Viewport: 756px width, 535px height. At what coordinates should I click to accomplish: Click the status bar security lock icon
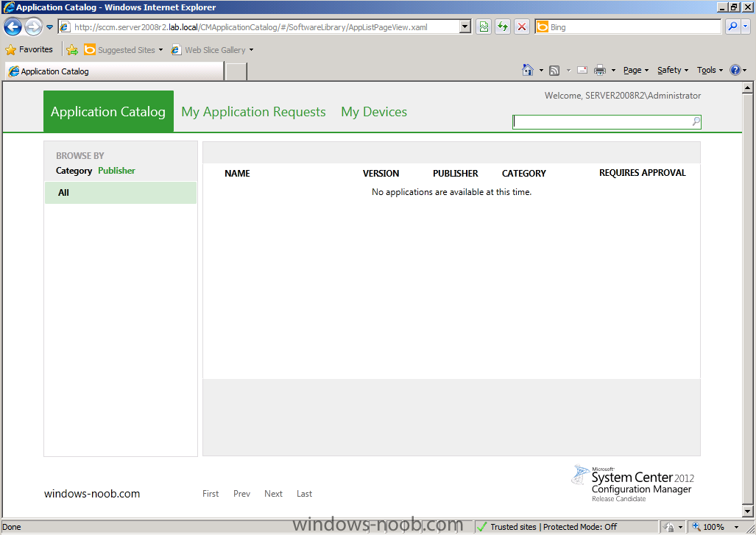(668, 527)
